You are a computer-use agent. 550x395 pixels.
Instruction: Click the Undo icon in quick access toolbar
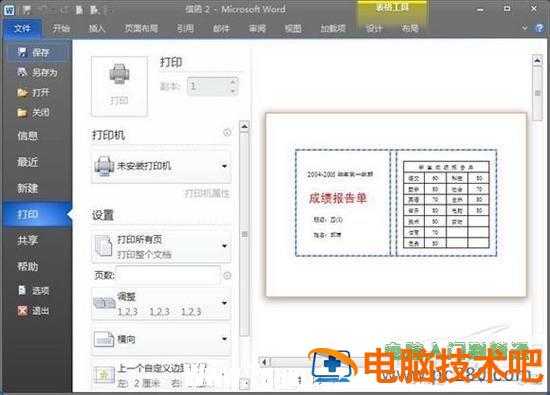tap(43, 10)
